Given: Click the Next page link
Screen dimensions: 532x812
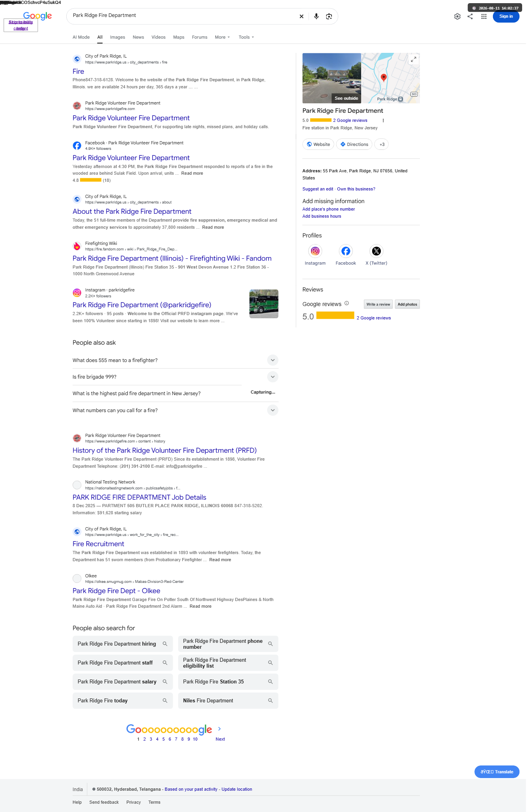Looking at the screenshot, I should pyautogui.click(x=220, y=739).
